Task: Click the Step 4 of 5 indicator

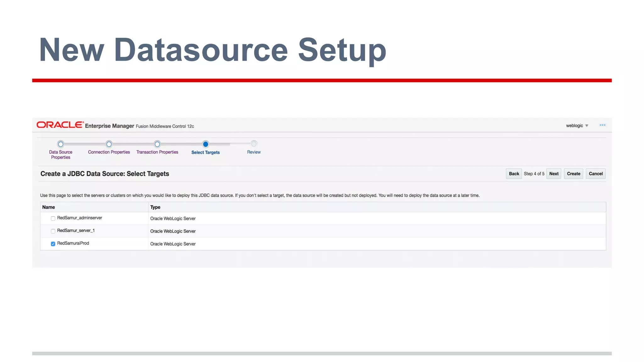Action: click(x=534, y=174)
